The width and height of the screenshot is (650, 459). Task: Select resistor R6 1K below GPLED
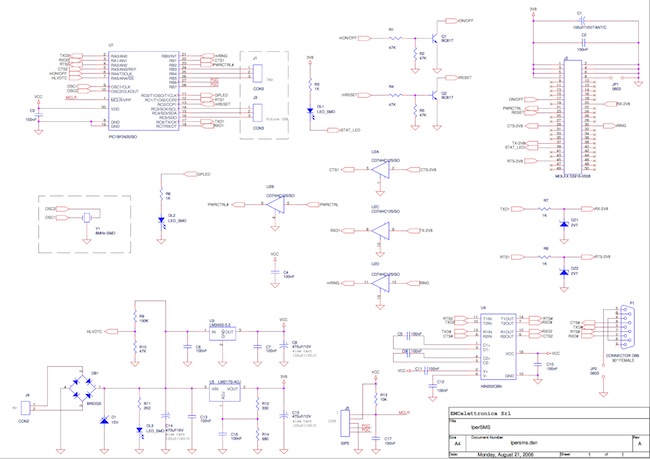tap(161, 195)
